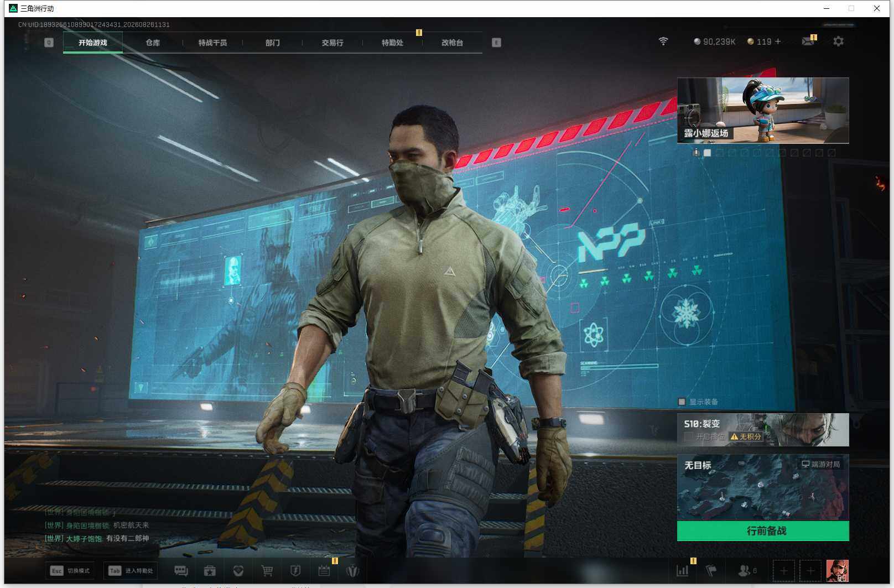
Task: Go to the 交易行 tab
Action: point(332,43)
